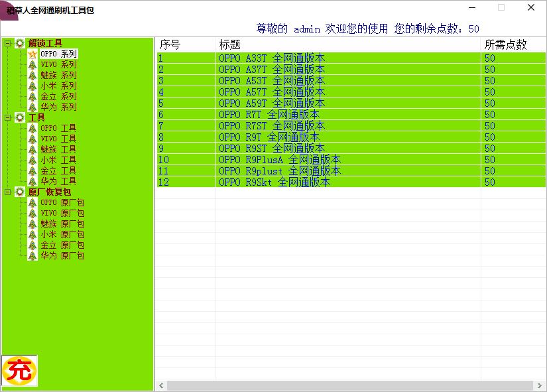Select row OPPO A53T 全网通版本
The width and height of the screenshot is (547, 392).
[x=351, y=81]
